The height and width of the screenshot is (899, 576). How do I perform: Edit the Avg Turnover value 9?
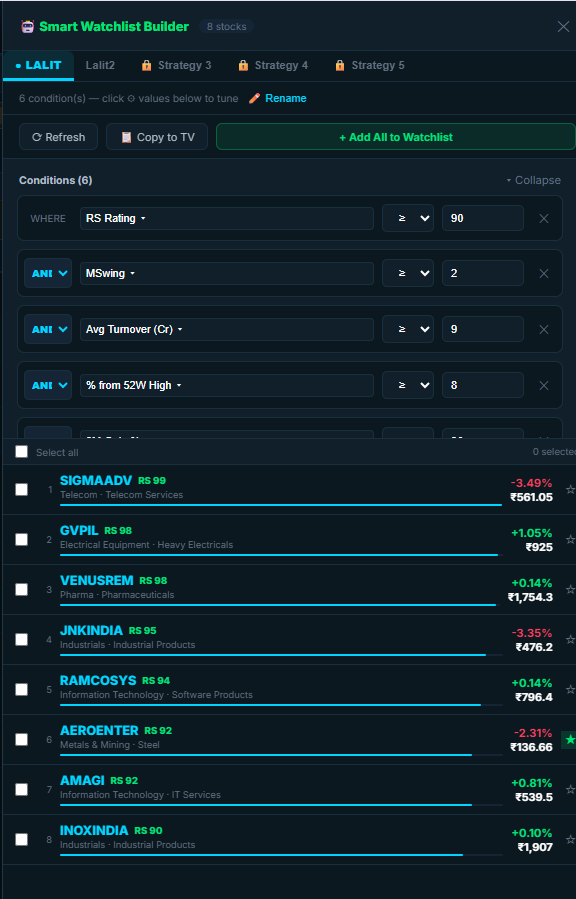pyautogui.click(x=483, y=330)
